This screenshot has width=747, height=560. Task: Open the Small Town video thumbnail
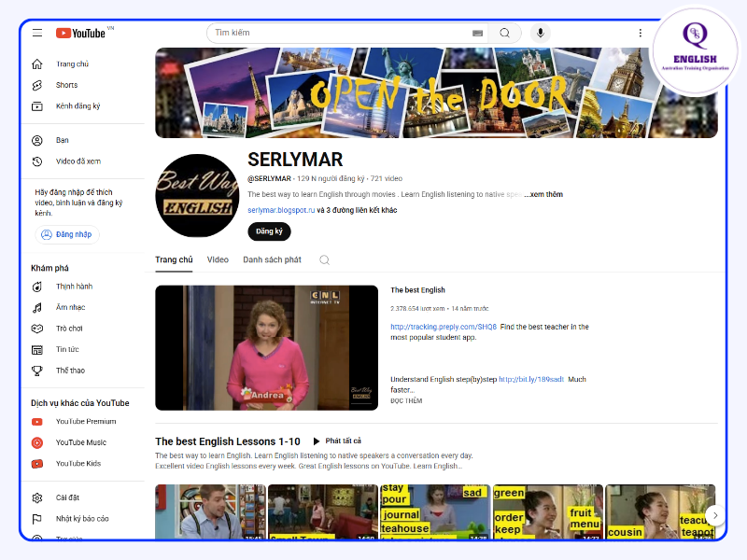pos(323,511)
